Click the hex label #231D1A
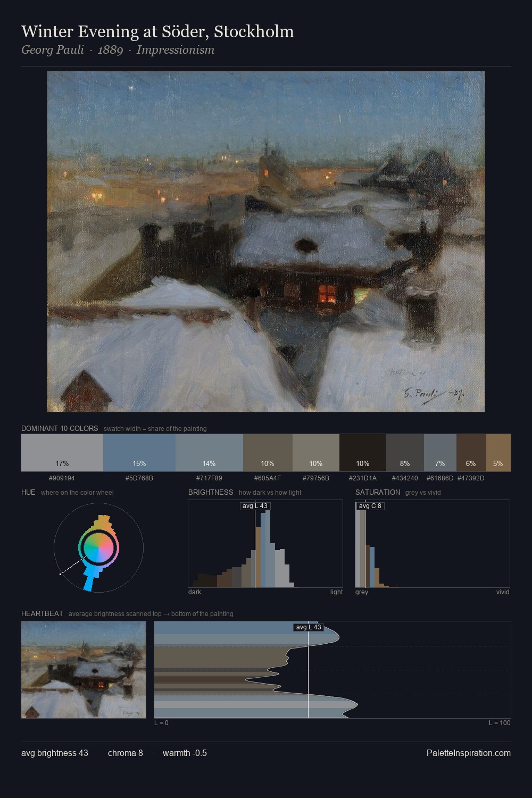532x798 pixels. [363, 478]
